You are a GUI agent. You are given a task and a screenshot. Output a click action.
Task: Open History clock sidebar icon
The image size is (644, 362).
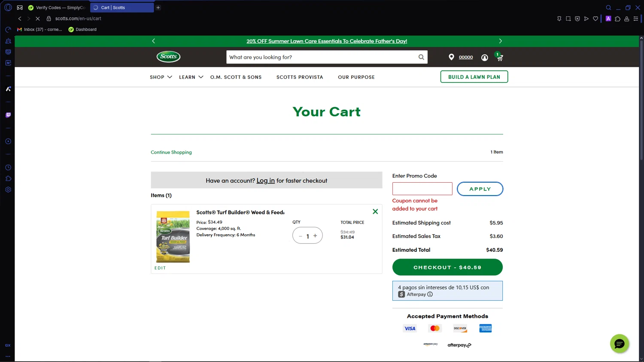pyautogui.click(x=8, y=167)
